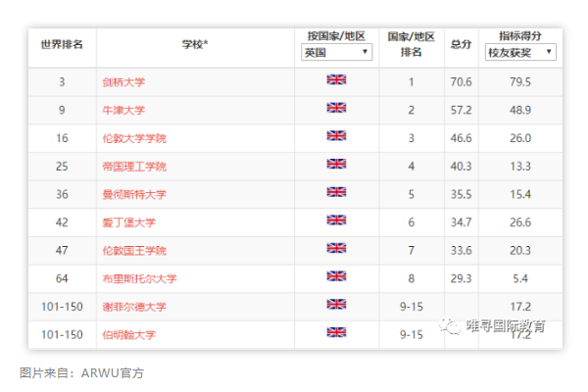Select total score 70.6 of 剑桥大学

pos(461,82)
